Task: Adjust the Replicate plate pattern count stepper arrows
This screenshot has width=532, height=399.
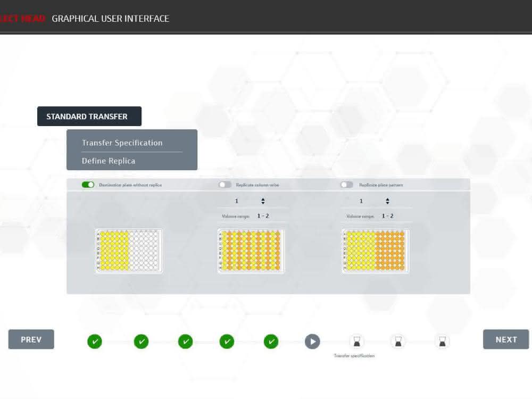Action: (x=387, y=201)
